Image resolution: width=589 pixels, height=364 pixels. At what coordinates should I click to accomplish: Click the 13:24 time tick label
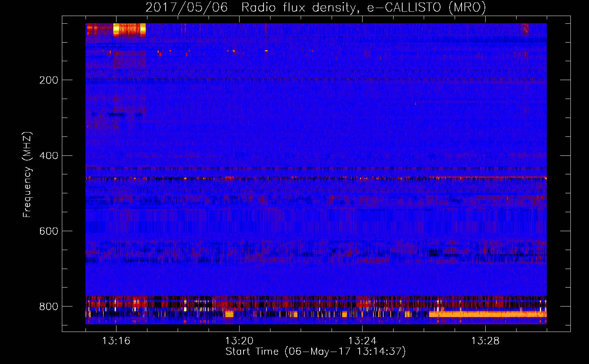[x=362, y=341]
